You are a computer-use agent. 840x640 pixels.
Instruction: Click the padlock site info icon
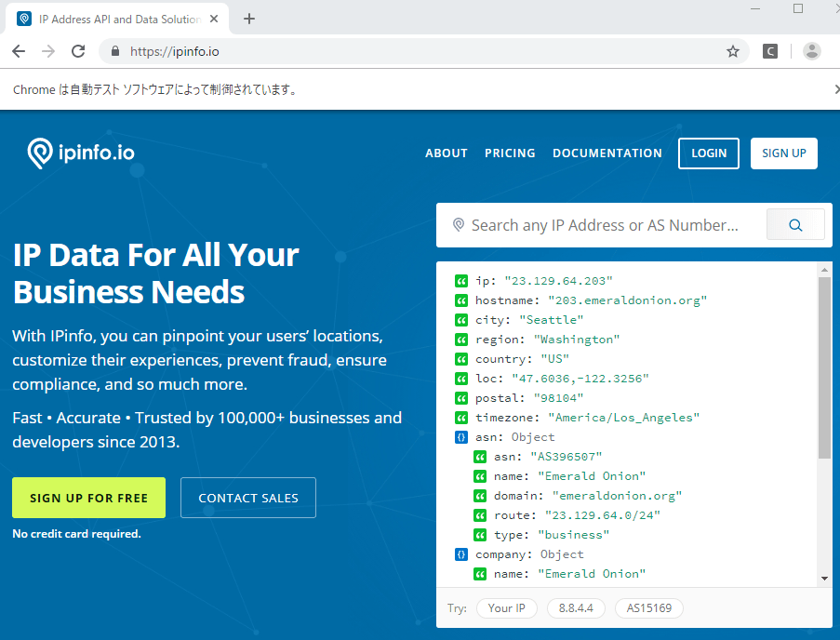pyautogui.click(x=114, y=51)
